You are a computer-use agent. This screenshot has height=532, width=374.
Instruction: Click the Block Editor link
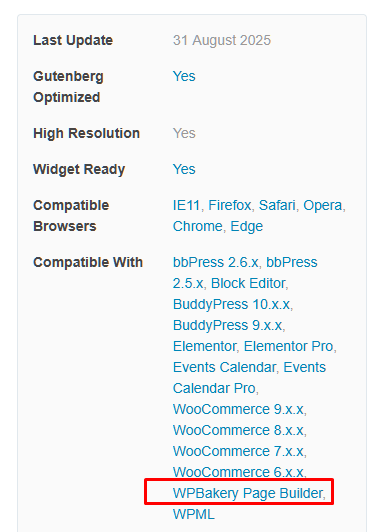(x=248, y=283)
